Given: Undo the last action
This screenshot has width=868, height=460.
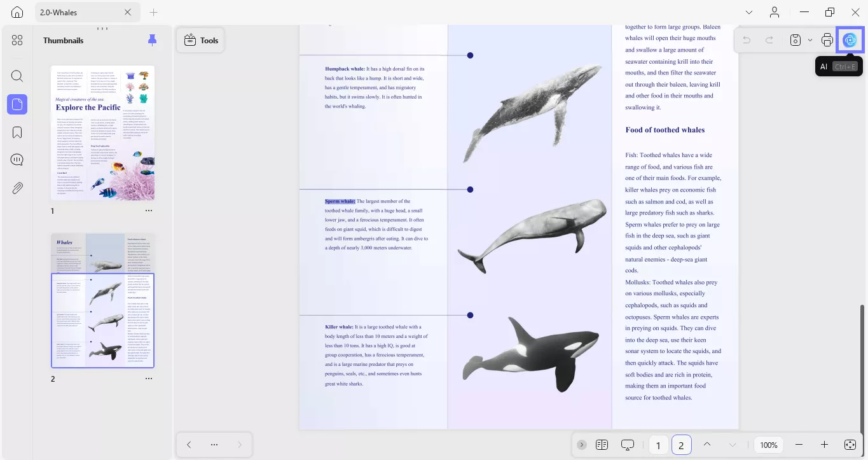Looking at the screenshot, I should 747,40.
